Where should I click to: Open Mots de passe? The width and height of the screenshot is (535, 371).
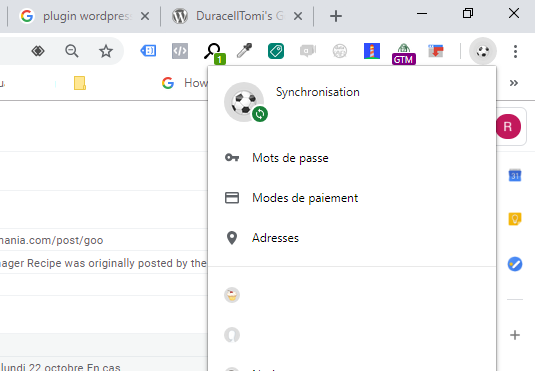click(352, 158)
